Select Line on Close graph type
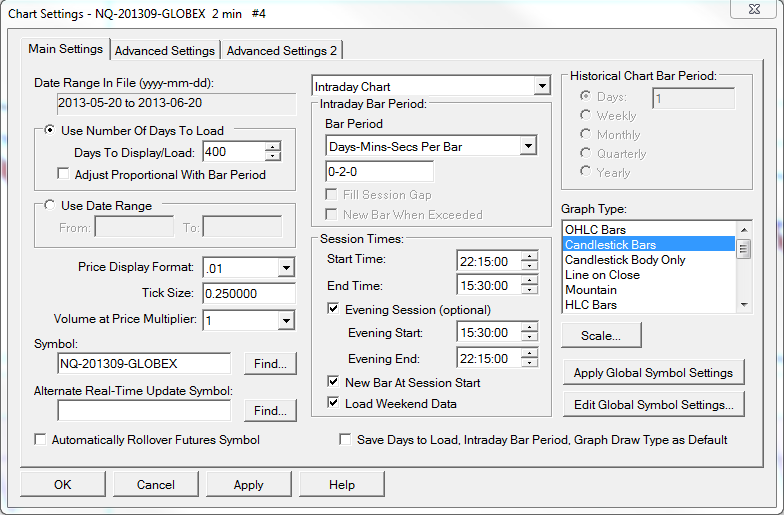Viewport: 784px width, 515px height. point(649,274)
